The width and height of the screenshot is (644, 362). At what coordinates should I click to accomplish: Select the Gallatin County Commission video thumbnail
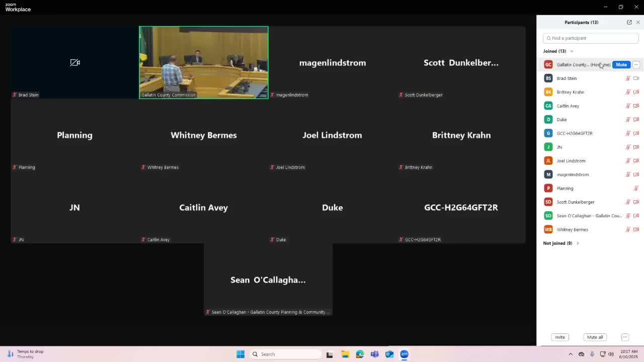pyautogui.click(x=204, y=62)
